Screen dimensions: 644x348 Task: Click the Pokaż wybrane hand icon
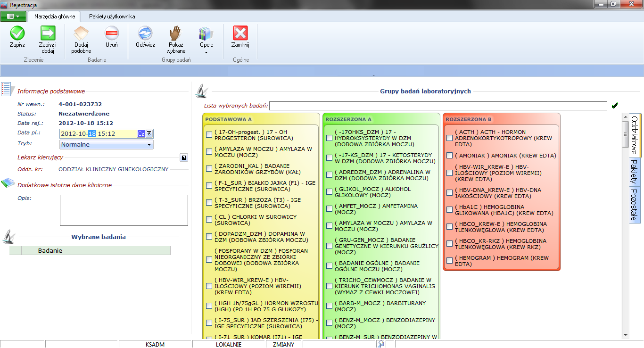175,33
